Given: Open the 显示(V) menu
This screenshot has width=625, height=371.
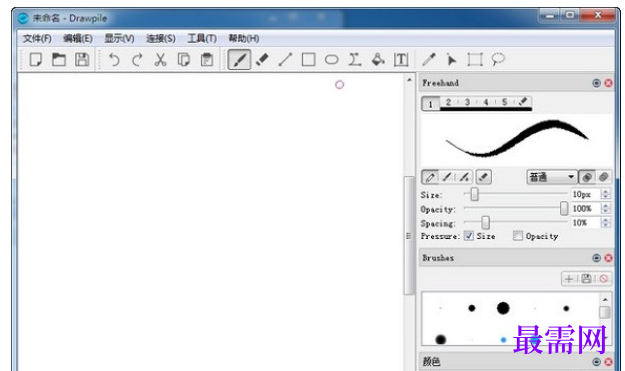Looking at the screenshot, I should click(119, 38).
